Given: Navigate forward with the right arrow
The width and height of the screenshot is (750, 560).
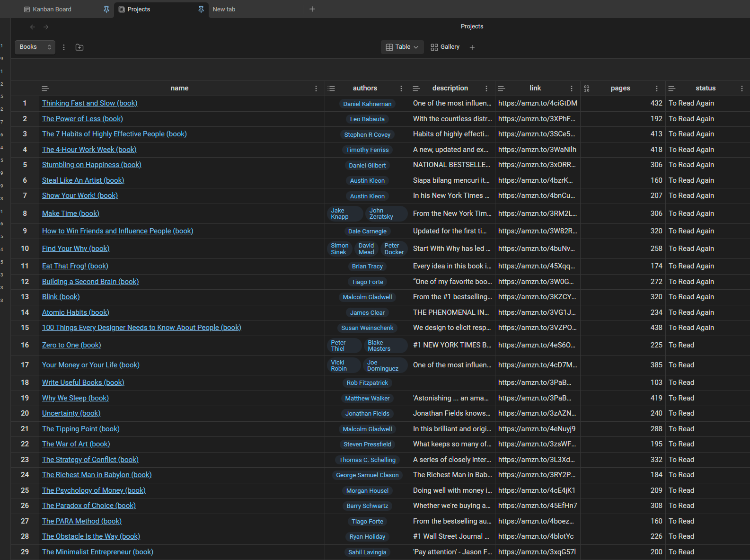Looking at the screenshot, I should [46, 27].
